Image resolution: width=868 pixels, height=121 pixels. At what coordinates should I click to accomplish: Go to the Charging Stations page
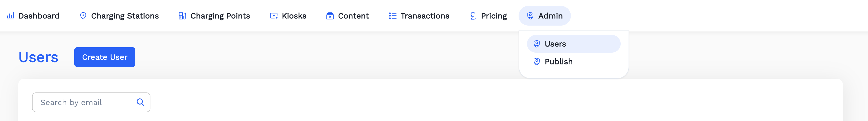[x=125, y=16]
